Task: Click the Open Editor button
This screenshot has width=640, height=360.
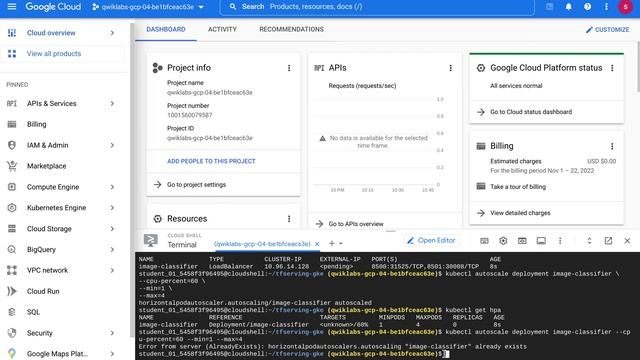Action: (x=431, y=240)
